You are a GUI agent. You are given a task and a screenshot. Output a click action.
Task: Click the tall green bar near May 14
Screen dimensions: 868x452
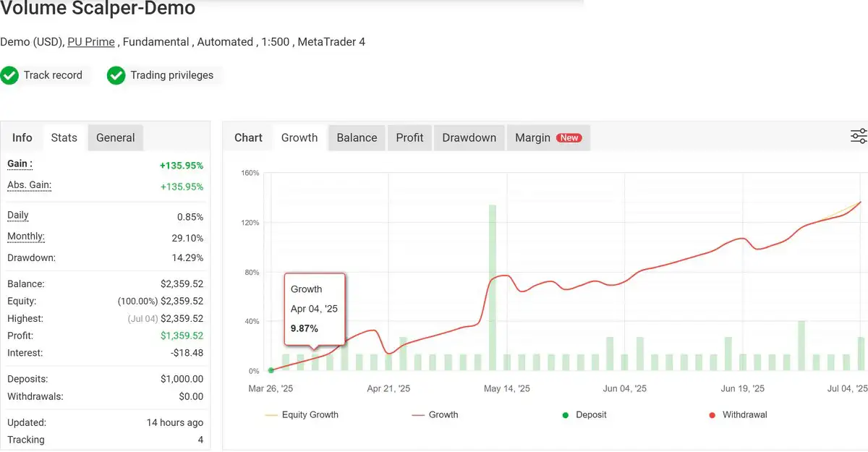pyautogui.click(x=493, y=288)
